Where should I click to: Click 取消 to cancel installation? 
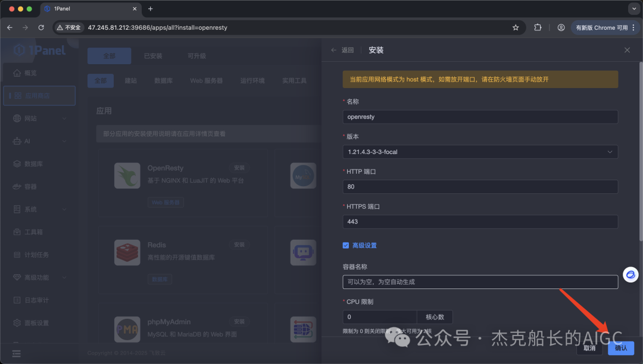[x=589, y=348]
